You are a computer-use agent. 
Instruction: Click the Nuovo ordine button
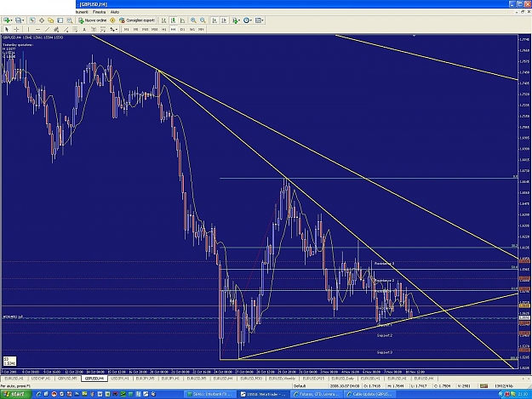[x=92, y=20]
